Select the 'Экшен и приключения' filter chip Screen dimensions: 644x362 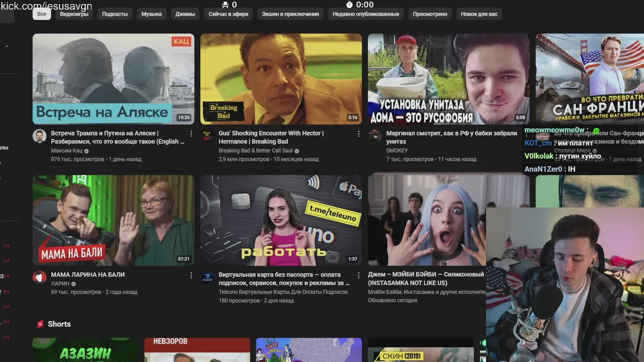pyautogui.click(x=290, y=14)
